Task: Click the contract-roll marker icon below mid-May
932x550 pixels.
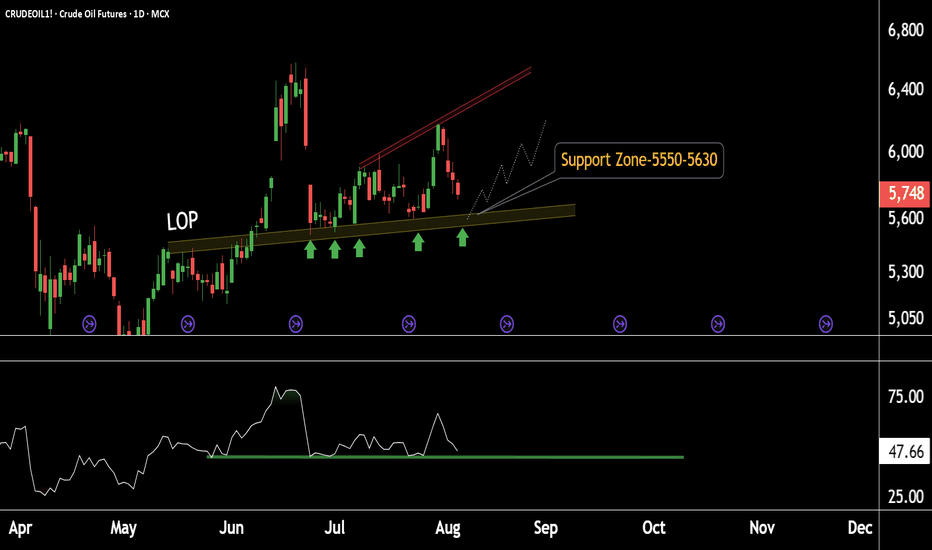Action: [x=188, y=324]
